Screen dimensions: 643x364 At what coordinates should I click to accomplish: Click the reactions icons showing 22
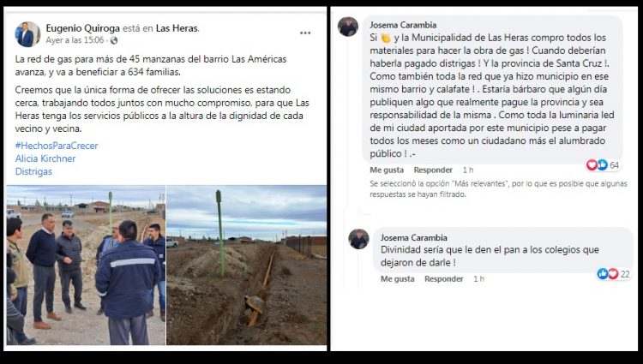coord(614,274)
